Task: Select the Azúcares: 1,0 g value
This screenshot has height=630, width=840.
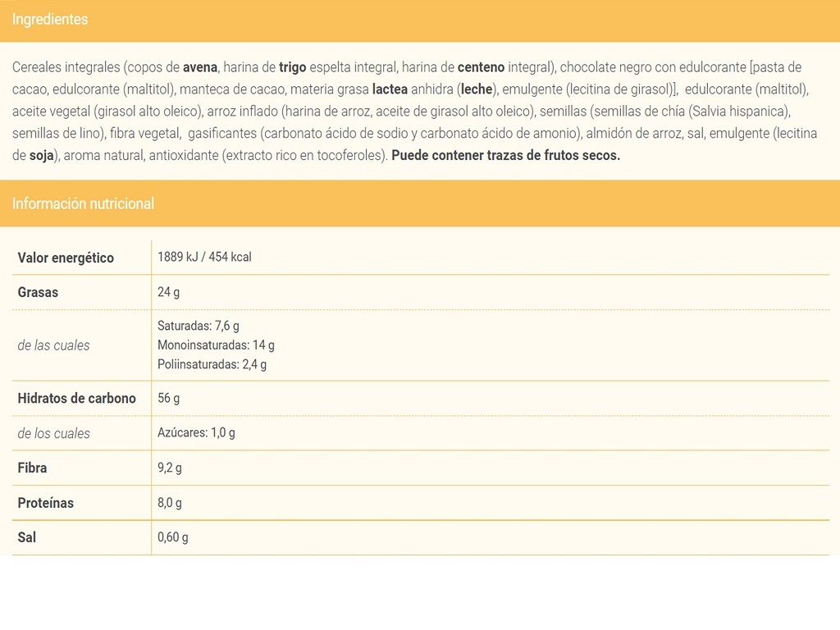Action: point(196,433)
